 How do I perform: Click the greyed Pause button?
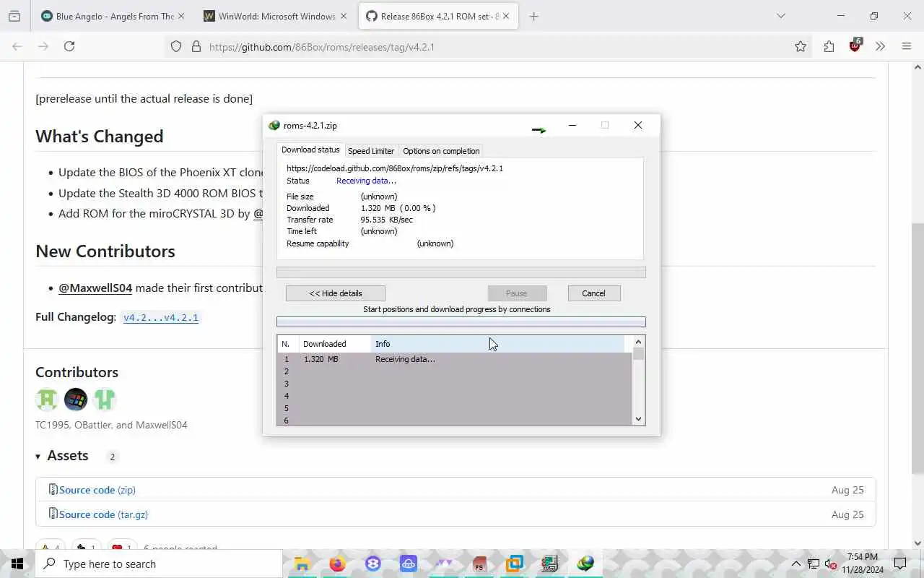coord(517,293)
